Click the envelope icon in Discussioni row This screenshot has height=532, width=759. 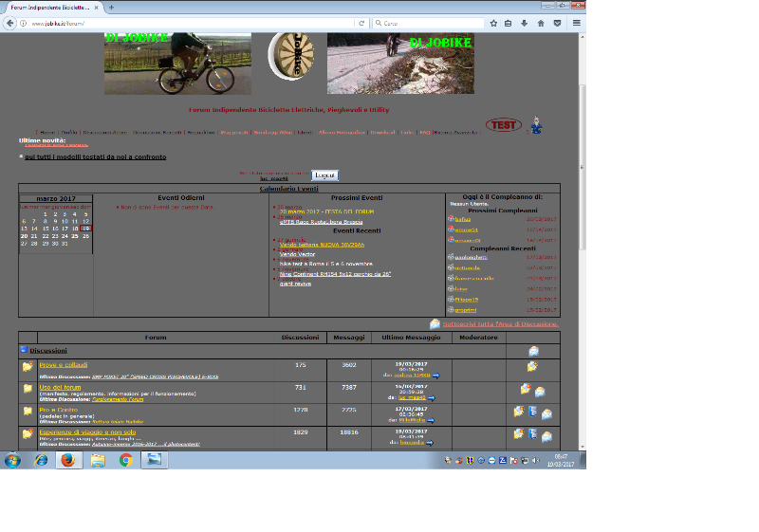533,351
